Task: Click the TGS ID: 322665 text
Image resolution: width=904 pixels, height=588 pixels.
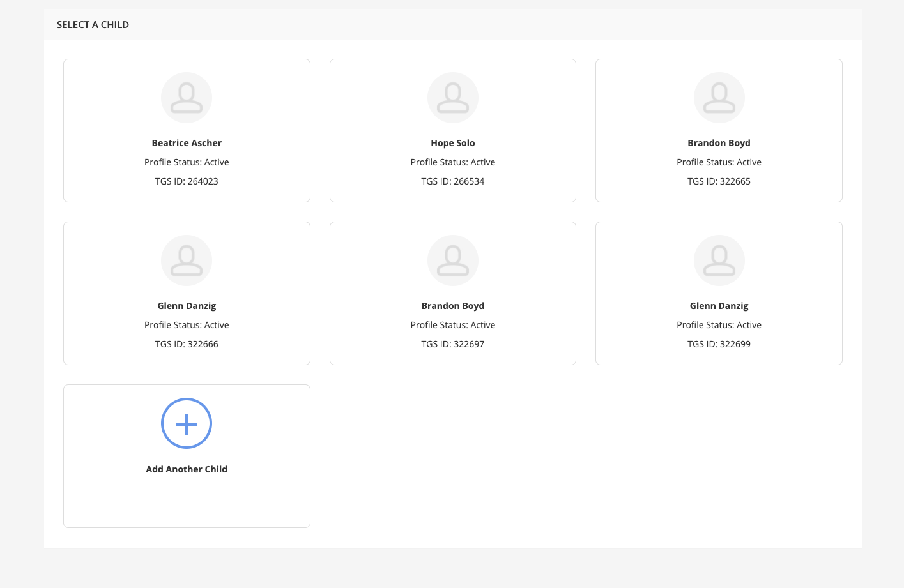Action: click(x=719, y=181)
